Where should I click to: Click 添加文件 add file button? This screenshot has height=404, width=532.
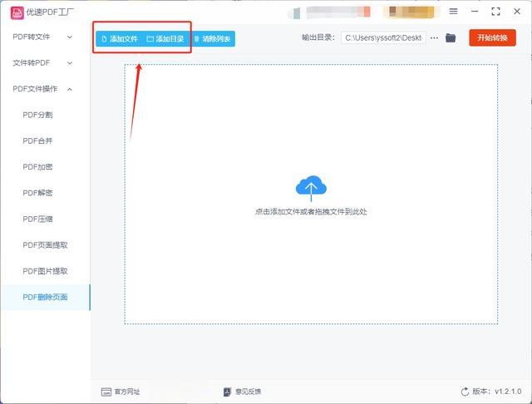coord(120,39)
